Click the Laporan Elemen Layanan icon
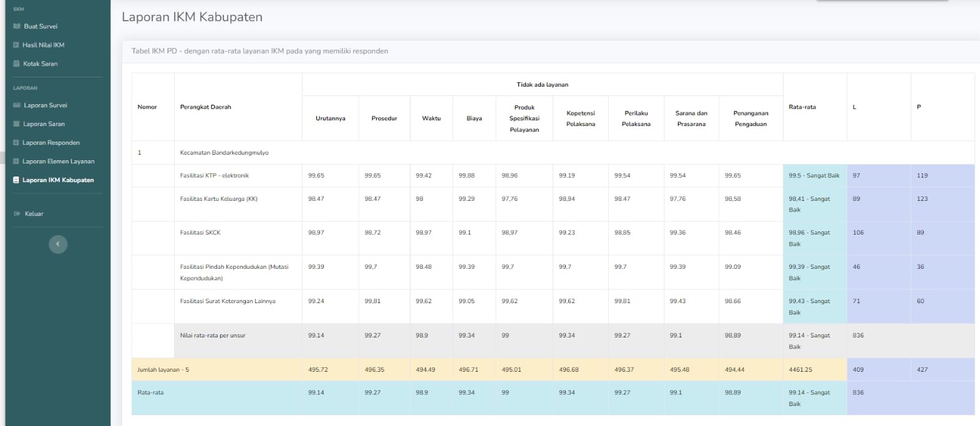 click(17, 162)
